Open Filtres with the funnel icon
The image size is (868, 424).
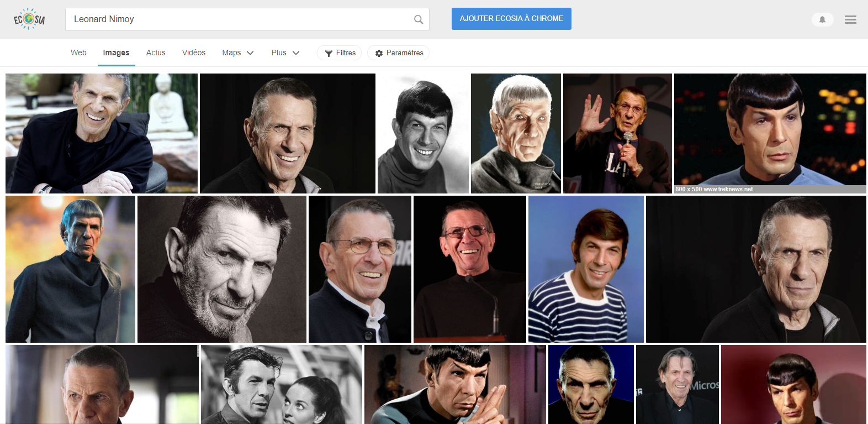340,53
